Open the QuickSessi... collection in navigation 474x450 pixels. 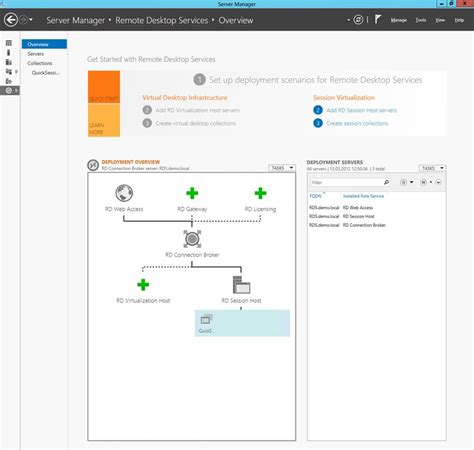click(x=46, y=73)
